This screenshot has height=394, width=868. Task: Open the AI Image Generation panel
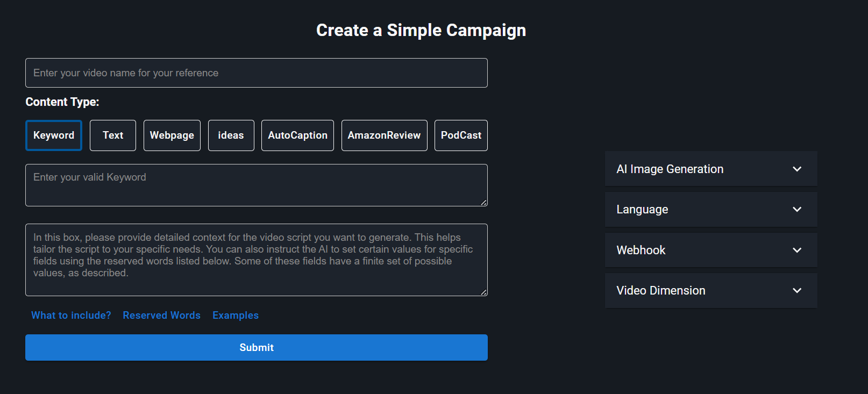pos(670,169)
